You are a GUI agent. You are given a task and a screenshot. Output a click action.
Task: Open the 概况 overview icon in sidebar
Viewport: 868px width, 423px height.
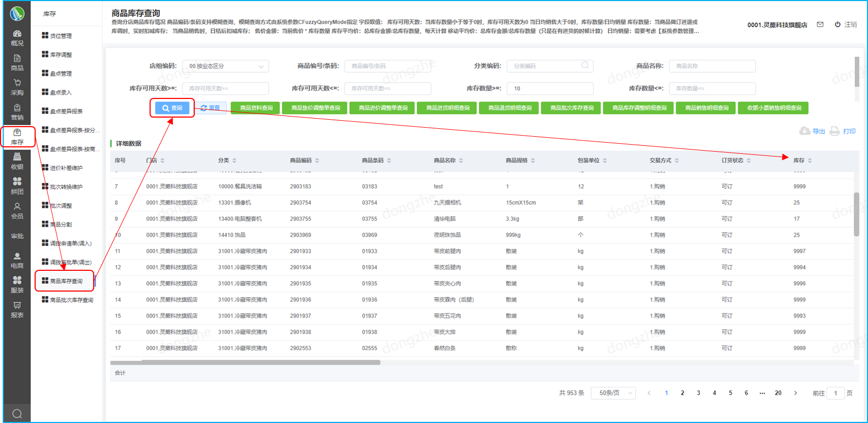(17, 34)
